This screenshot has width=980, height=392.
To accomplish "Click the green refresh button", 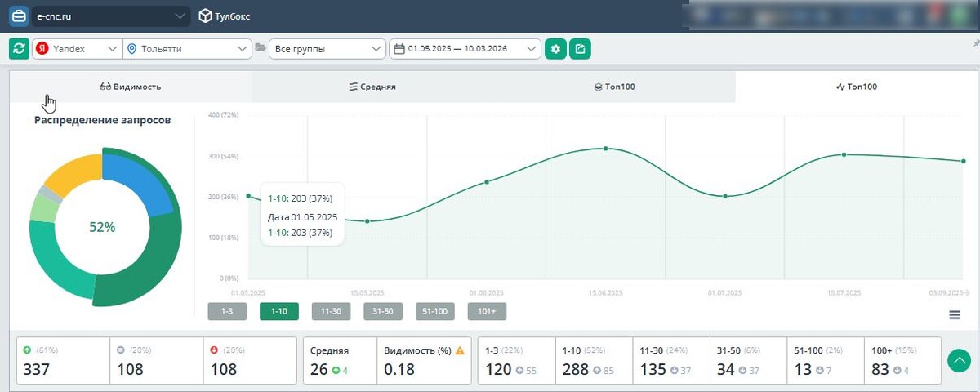I will (x=19, y=49).
